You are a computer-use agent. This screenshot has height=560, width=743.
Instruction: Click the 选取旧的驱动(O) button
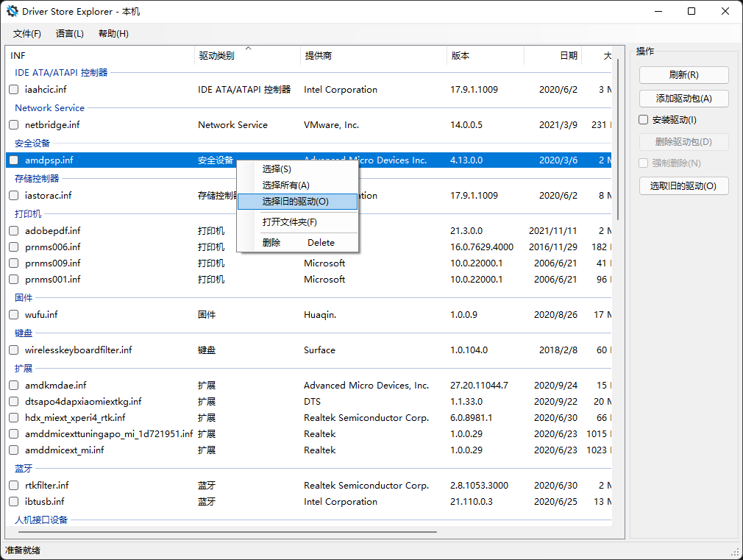[683, 186]
